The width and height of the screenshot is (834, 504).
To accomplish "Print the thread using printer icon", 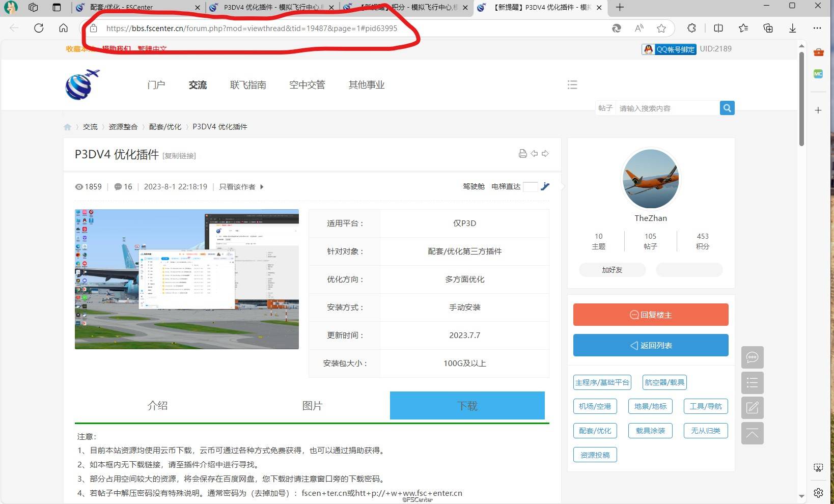I will coord(522,154).
